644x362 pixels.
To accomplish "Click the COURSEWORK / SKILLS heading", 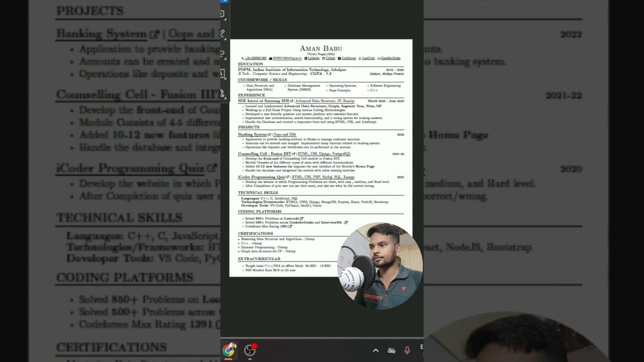I will pos(263,80).
